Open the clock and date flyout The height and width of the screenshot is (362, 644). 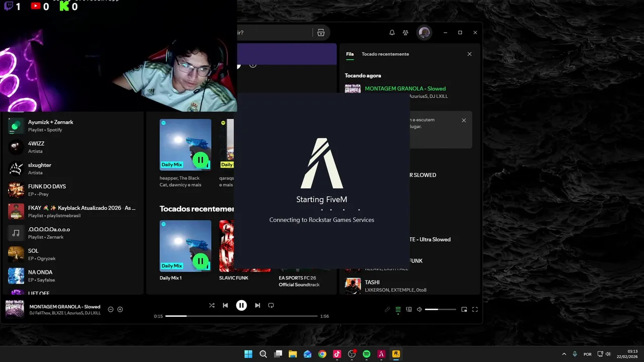[x=628, y=354]
